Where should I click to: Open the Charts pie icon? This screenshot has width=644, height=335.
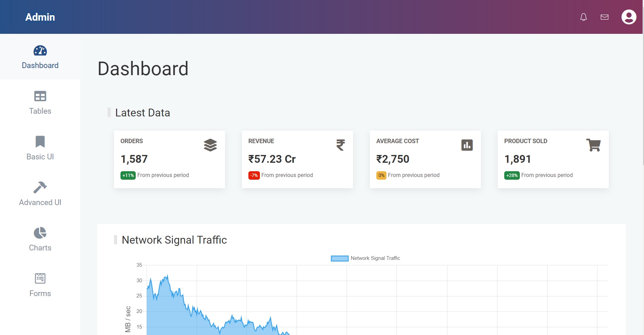(40, 233)
